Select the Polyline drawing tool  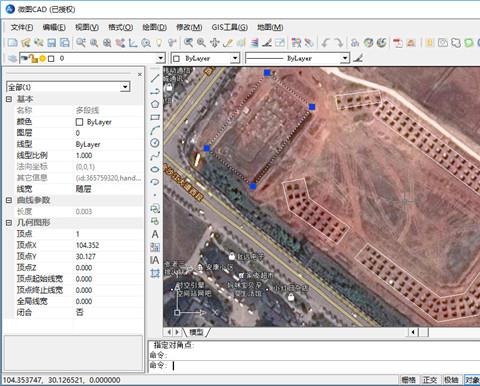[155, 91]
